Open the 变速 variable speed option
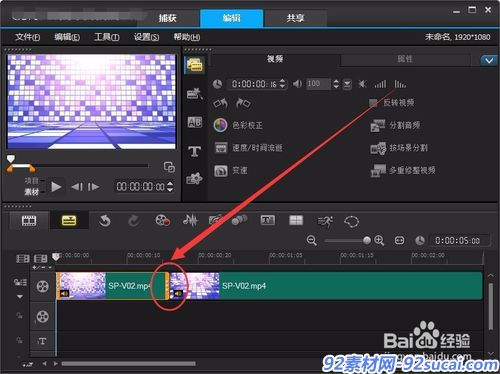Screen dimensions: 500x374 tap(230, 171)
